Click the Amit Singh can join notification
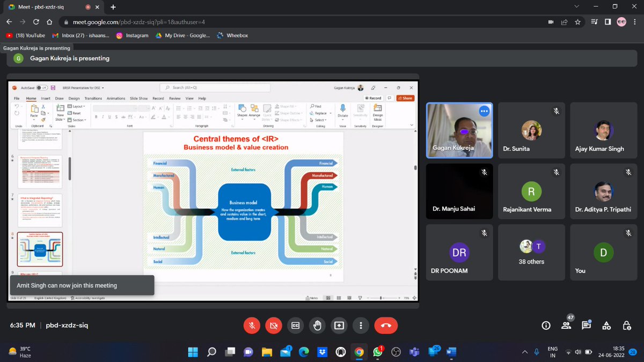This screenshot has width=644, height=362. pyautogui.click(x=82, y=285)
